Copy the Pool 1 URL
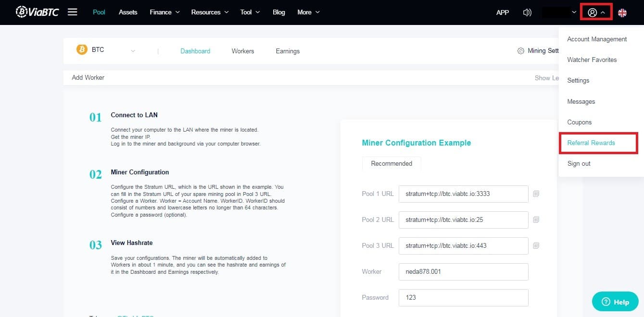The height and width of the screenshot is (317, 644). coord(536,194)
